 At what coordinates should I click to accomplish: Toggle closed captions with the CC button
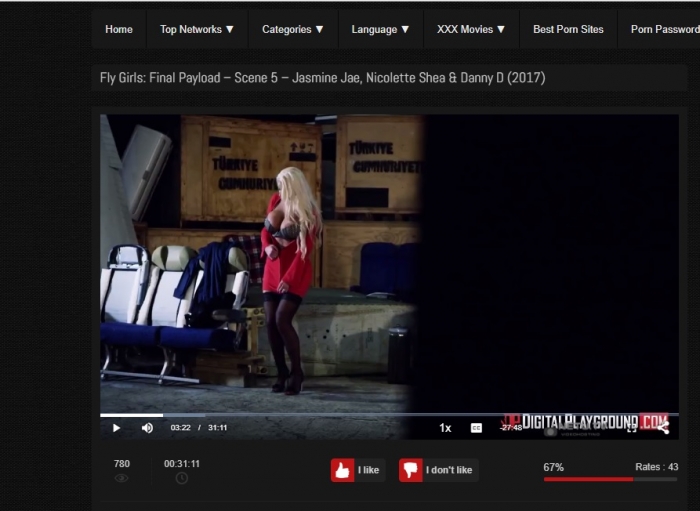(476, 428)
